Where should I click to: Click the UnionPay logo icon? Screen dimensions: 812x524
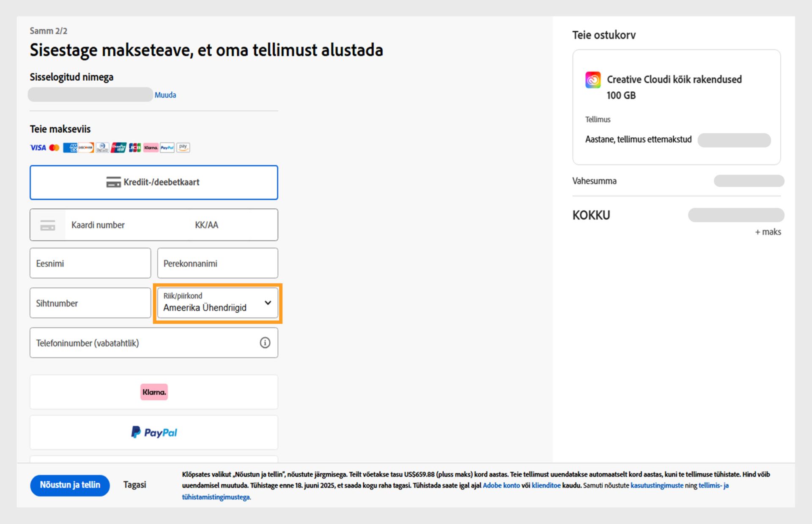(x=119, y=147)
